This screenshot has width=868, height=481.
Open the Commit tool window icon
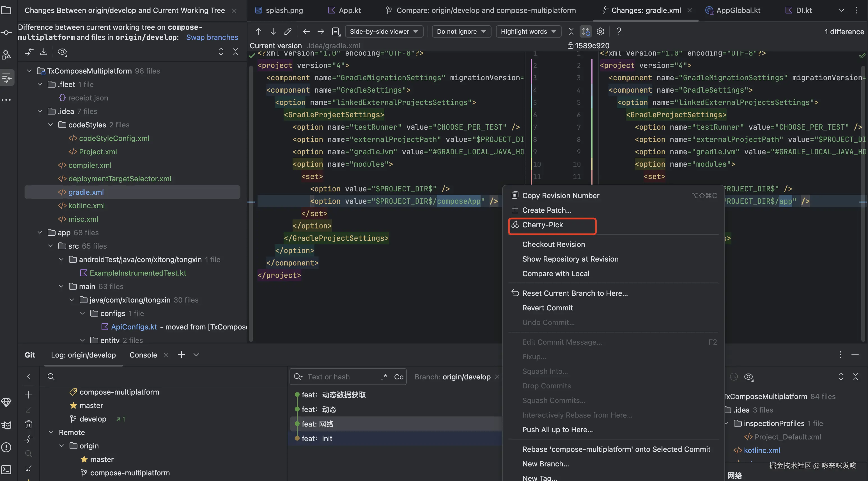click(6, 33)
